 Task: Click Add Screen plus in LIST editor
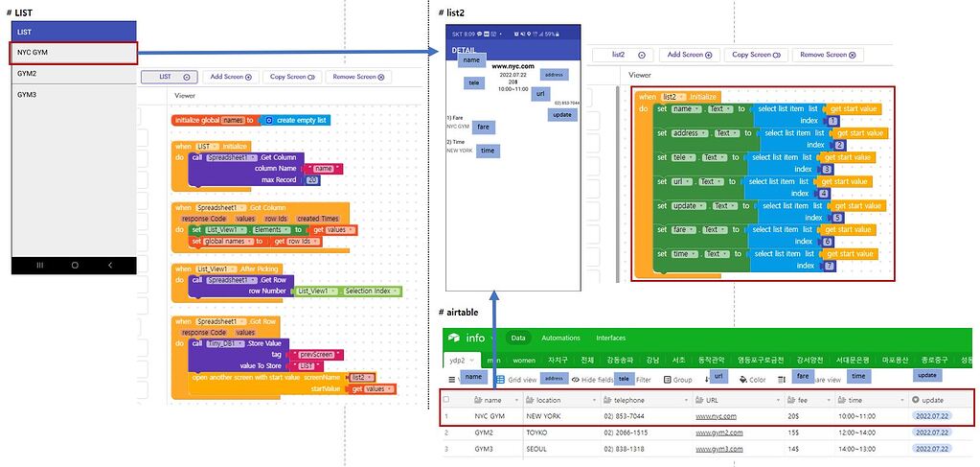[x=248, y=77]
